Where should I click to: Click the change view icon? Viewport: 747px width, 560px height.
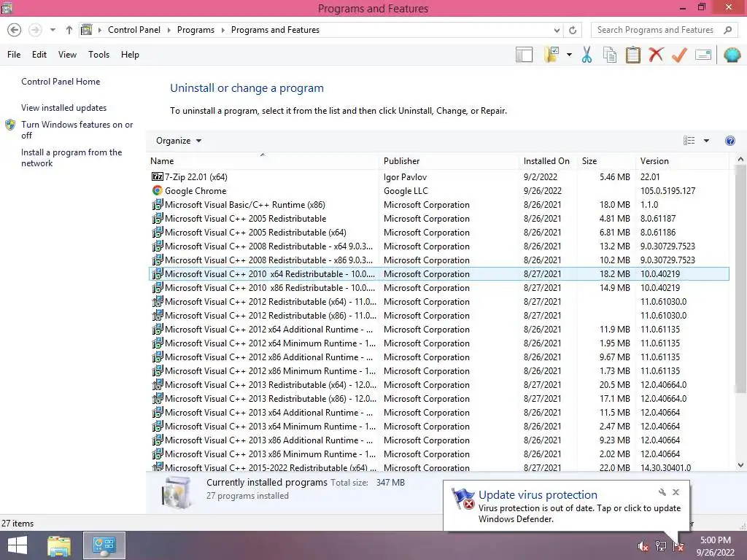(x=689, y=141)
